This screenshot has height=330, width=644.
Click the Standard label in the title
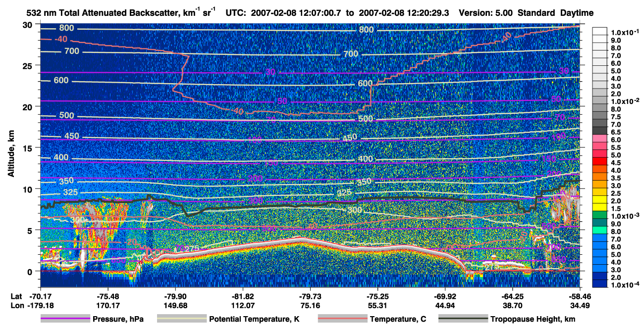[x=537, y=13]
